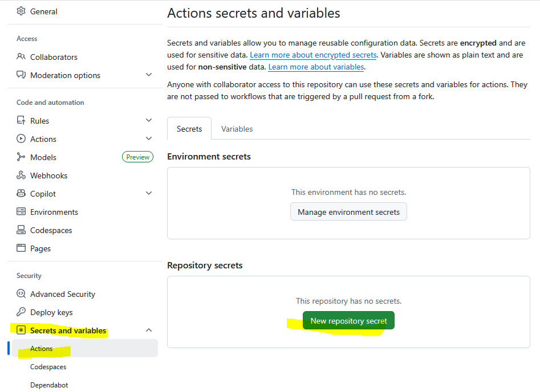Click the Collaborators people icon

click(x=21, y=57)
